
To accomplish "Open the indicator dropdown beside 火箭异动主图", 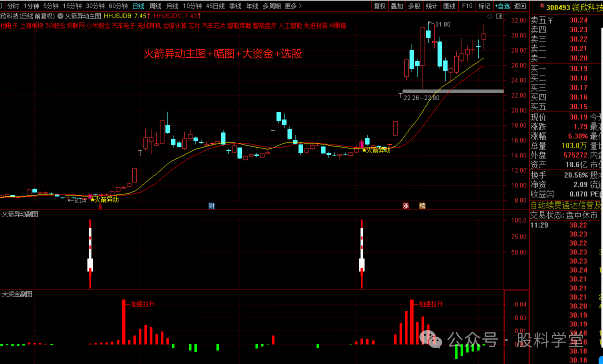I will pos(60,16).
